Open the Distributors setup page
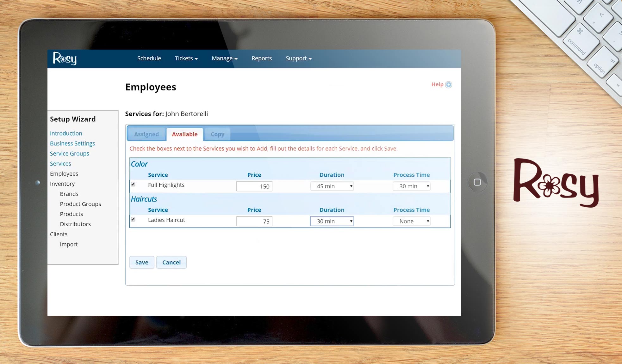 (75, 224)
